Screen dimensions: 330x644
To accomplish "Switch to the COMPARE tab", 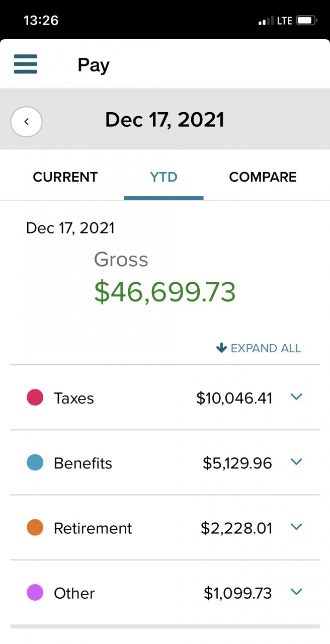I will pyautogui.click(x=263, y=177).
